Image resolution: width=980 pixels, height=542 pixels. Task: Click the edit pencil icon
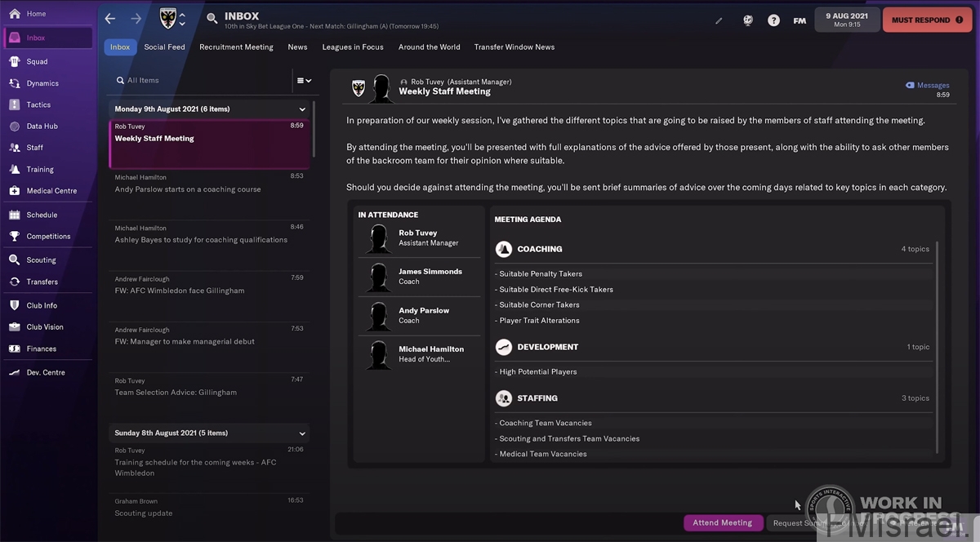(x=719, y=20)
